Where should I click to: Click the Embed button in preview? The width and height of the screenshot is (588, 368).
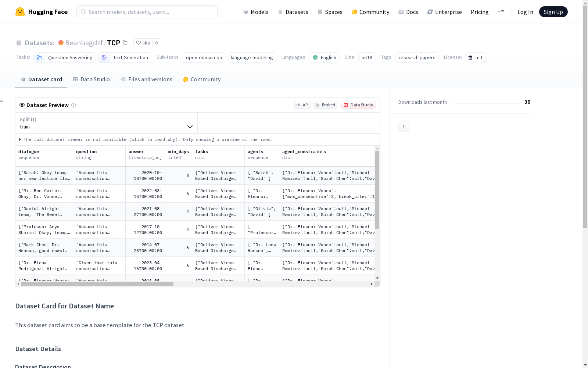pos(325,105)
